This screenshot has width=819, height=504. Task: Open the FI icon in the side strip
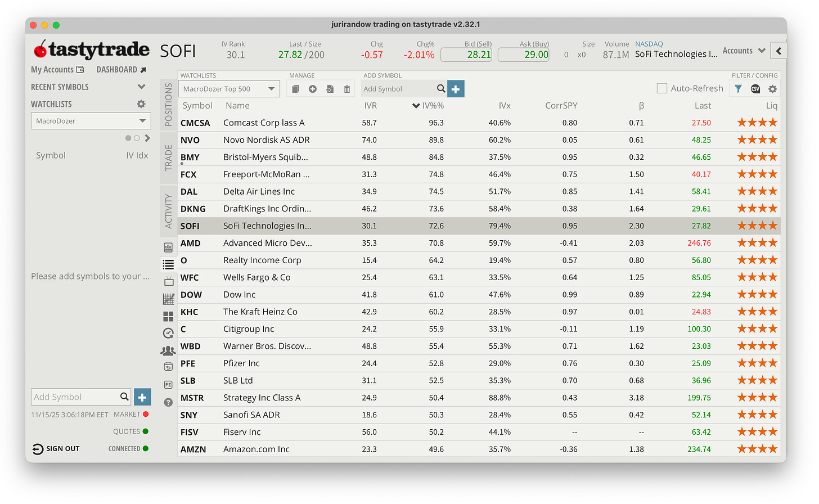tap(168, 385)
